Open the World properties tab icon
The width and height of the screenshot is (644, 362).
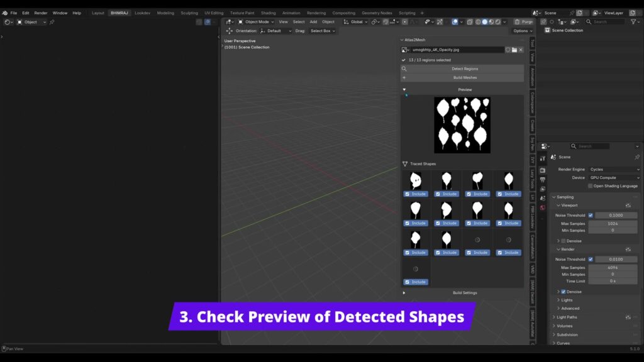[x=543, y=207]
